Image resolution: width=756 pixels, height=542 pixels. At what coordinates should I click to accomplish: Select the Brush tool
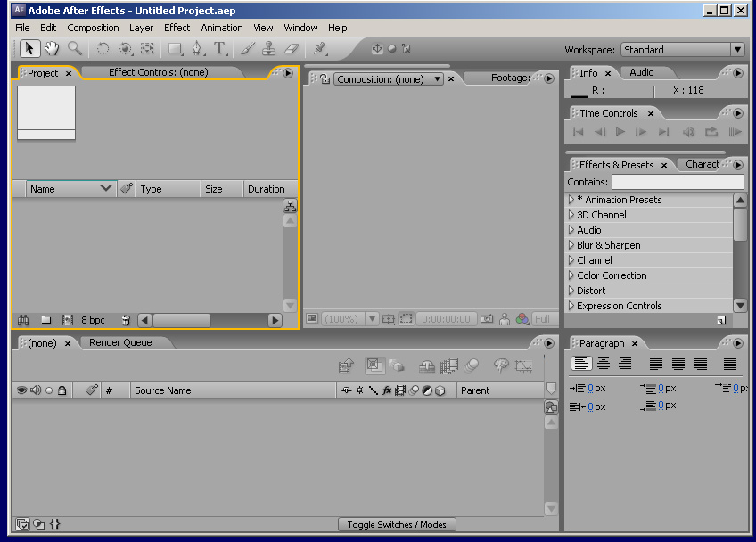pyautogui.click(x=247, y=49)
